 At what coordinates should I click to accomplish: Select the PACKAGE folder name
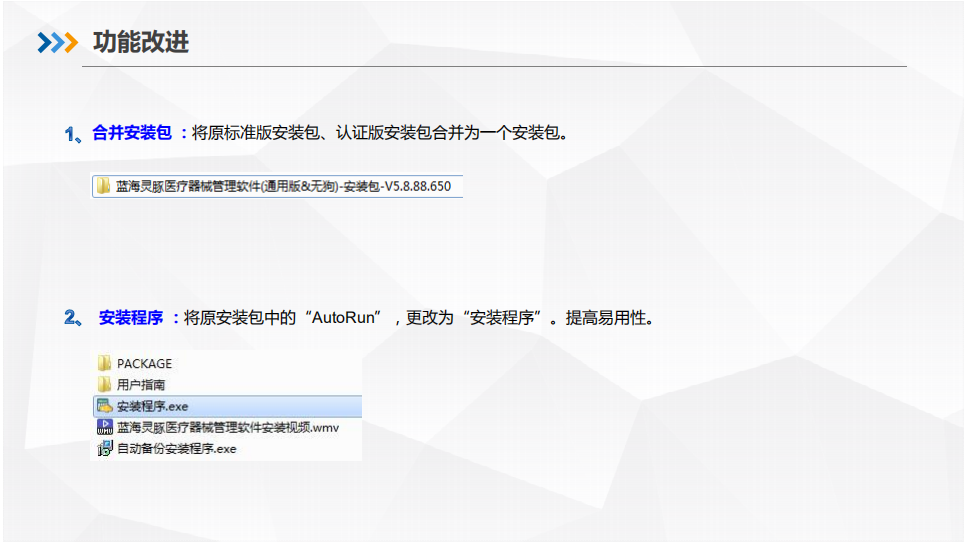point(144,363)
